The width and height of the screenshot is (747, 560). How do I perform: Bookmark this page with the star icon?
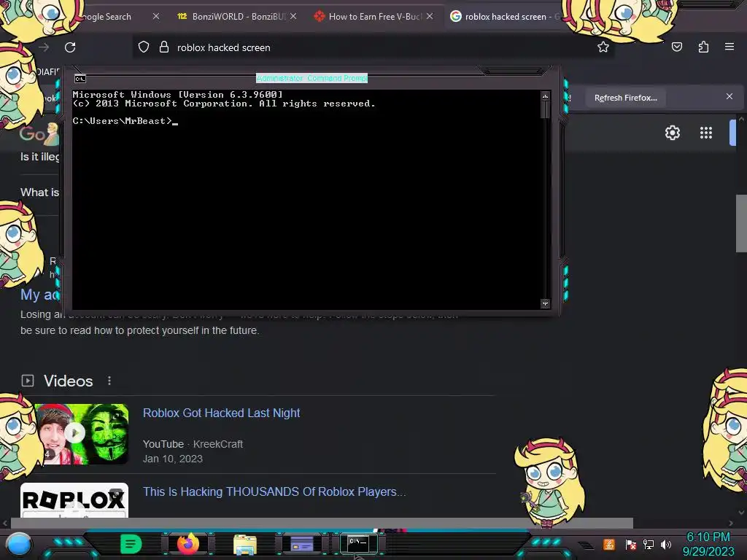click(603, 47)
